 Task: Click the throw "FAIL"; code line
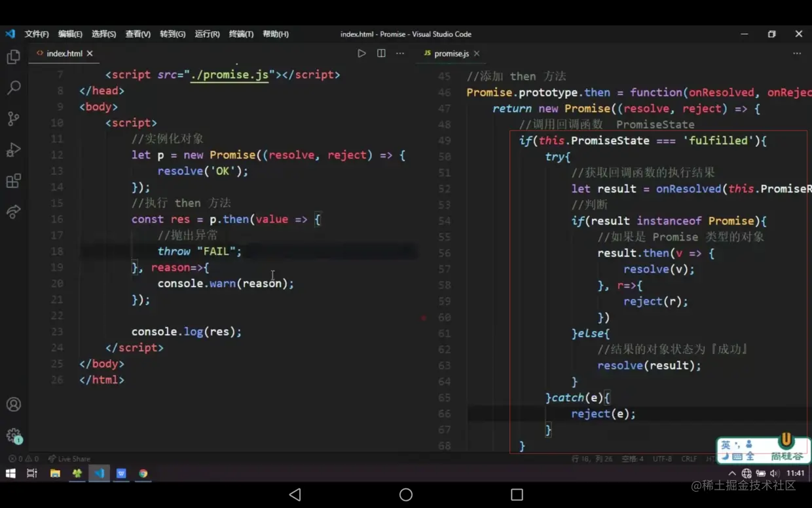[x=200, y=251]
